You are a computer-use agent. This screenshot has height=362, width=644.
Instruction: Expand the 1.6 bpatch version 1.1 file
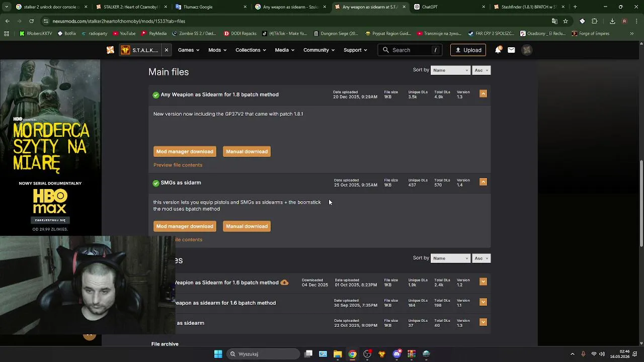[483, 302]
